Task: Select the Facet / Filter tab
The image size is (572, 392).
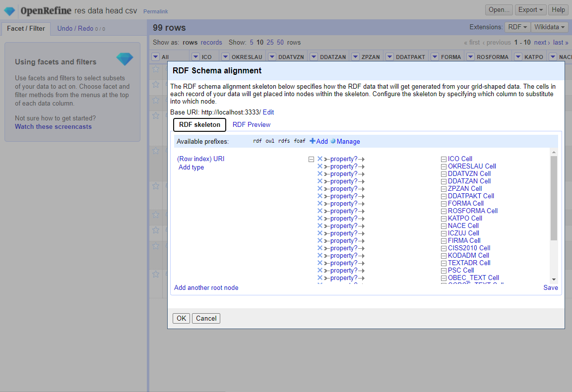Action: (x=26, y=28)
